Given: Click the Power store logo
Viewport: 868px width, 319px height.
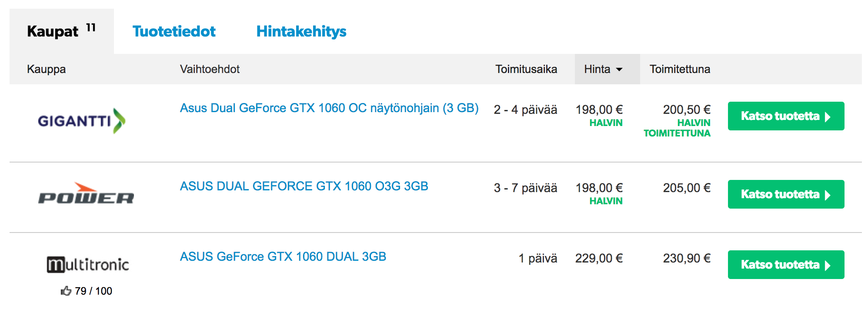Looking at the screenshot, I should click(x=86, y=193).
